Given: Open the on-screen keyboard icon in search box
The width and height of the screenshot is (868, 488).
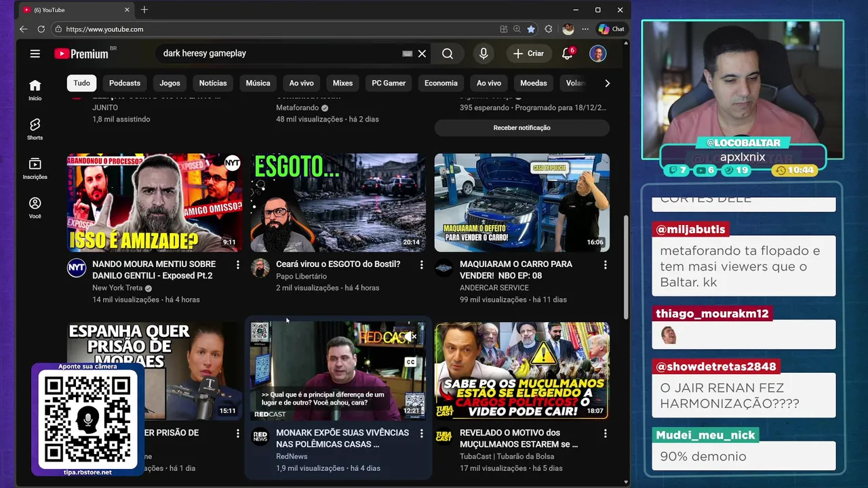Looking at the screenshot, I should pos(408,54).
